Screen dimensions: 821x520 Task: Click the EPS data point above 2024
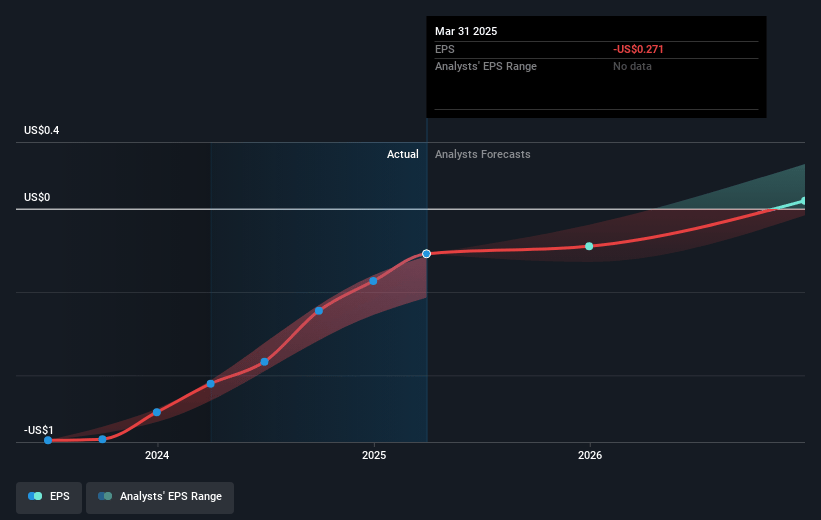pos(157,413)
